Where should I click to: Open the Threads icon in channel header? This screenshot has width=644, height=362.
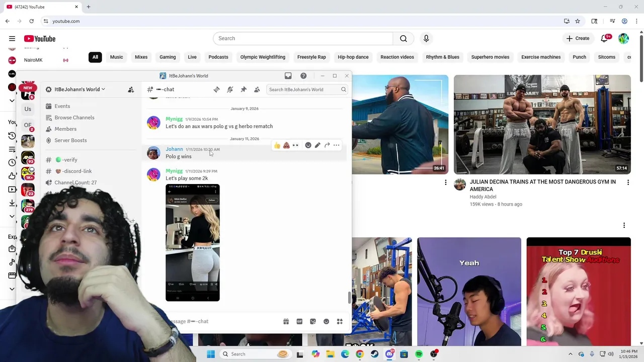[216, 89]
